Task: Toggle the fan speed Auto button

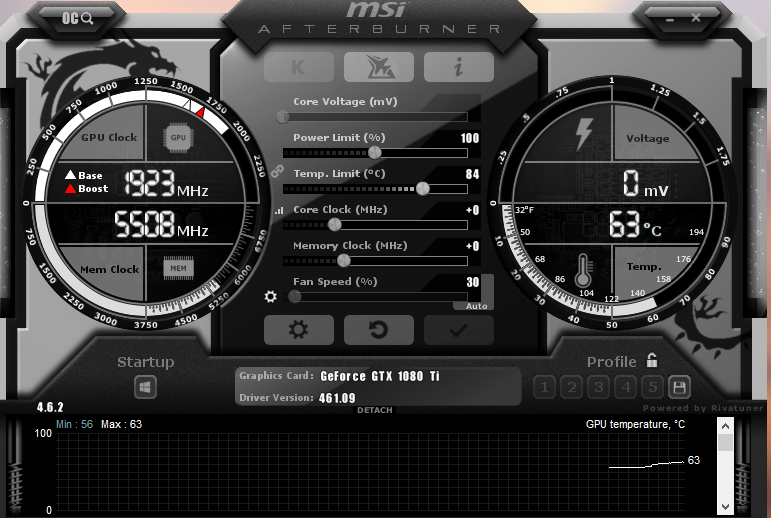Action: [476, 306]
